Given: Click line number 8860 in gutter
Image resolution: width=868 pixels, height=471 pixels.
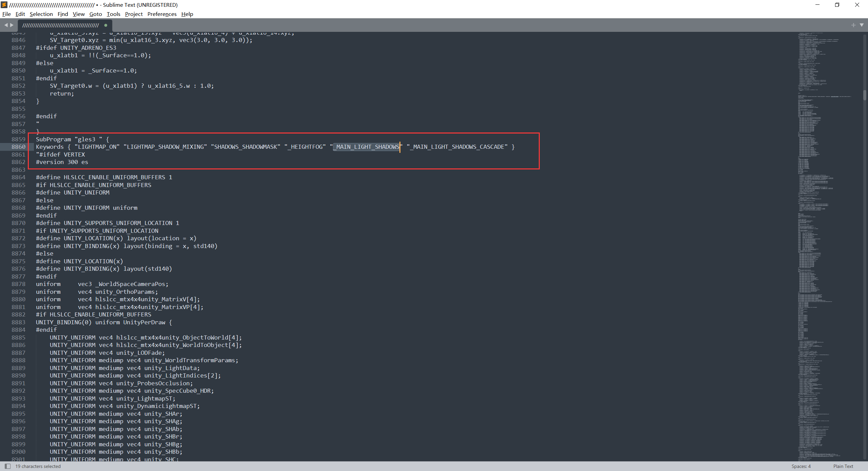Looking at the screenshot, I should [18, 147].
